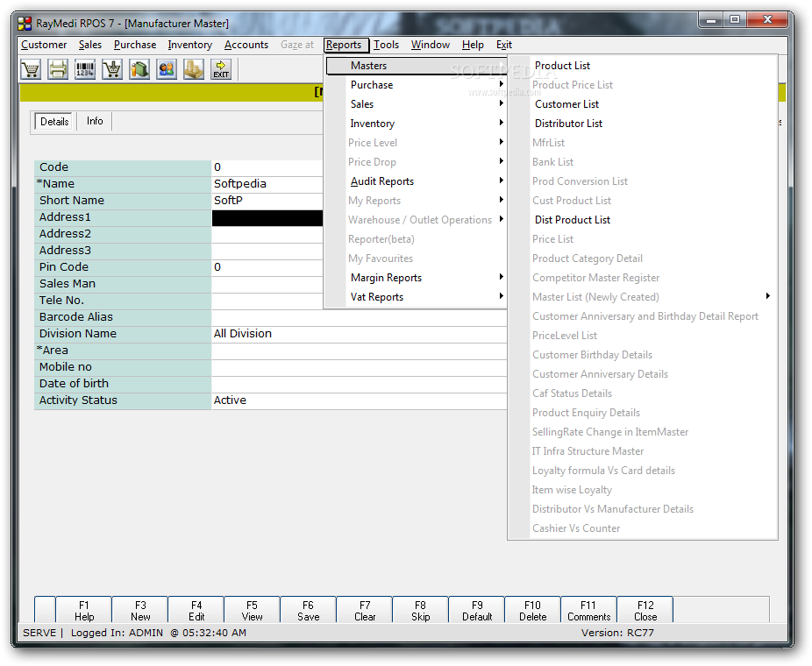
Task: Open the Inventory menu in menu bar
Action: 190,45
